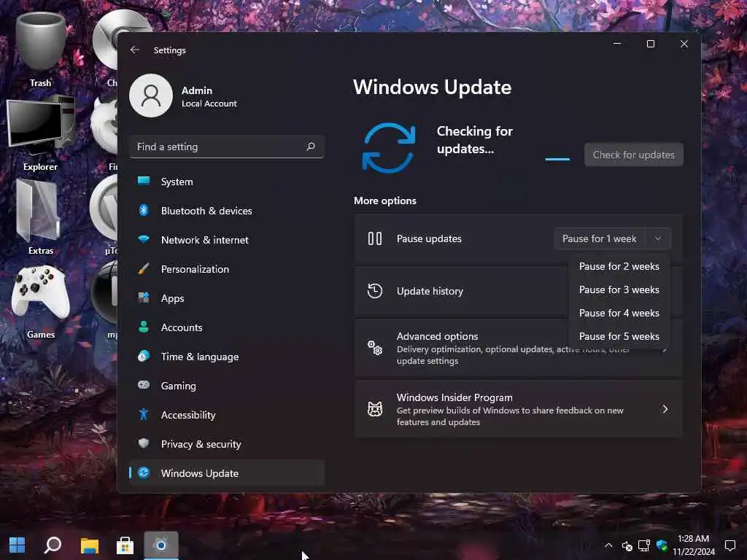Screen dimensions: 747x560
Task: Click the Check for updates button
Action: point(634,155)
